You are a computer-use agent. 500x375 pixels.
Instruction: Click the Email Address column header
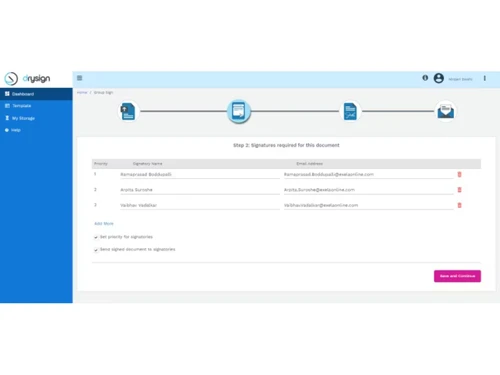pos(309,164)
